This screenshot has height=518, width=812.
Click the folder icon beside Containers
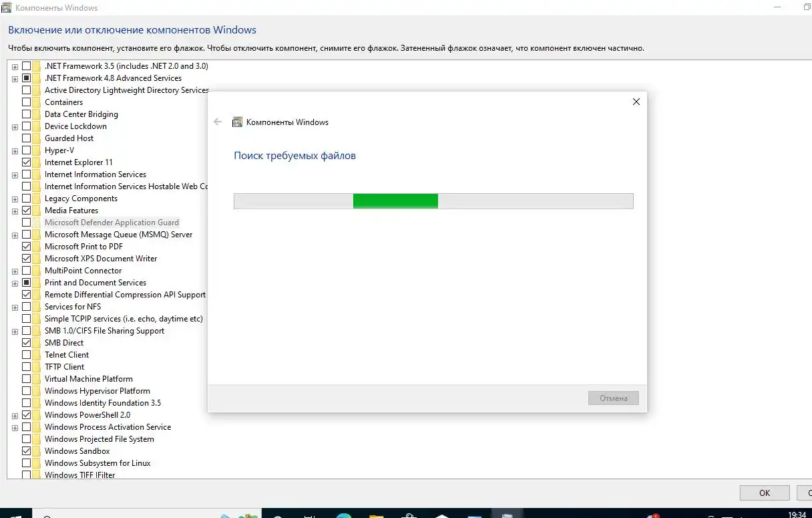coord(37,102)
